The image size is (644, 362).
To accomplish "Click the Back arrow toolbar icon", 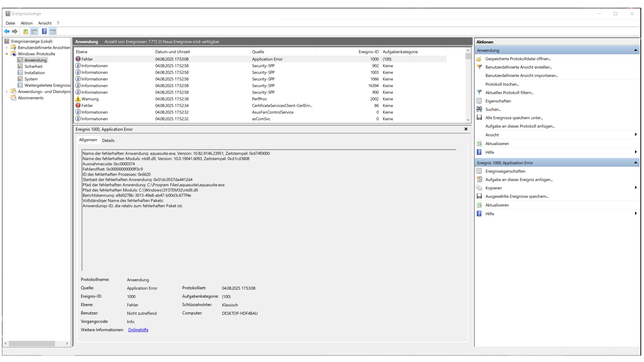I will [x=7, y=32].
